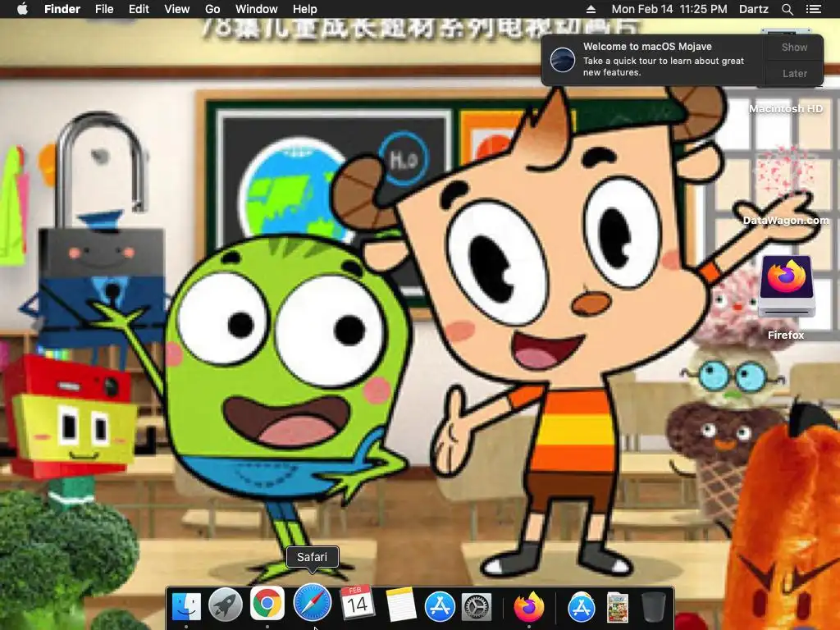Open the Notes app in Dock
This screenshot has width=840, height=630.
click(x=400, y=605)
